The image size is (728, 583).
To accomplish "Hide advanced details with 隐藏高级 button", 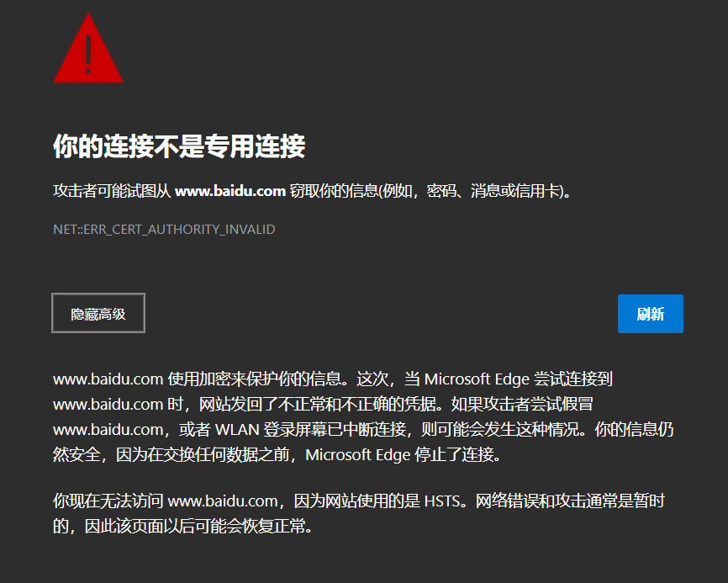I will 98,313.
